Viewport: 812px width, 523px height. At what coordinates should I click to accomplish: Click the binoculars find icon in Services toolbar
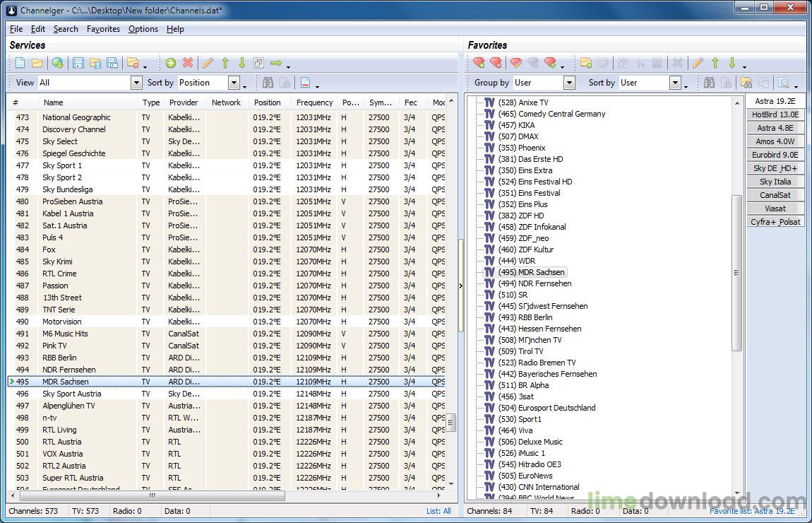(x=268, y=83)
